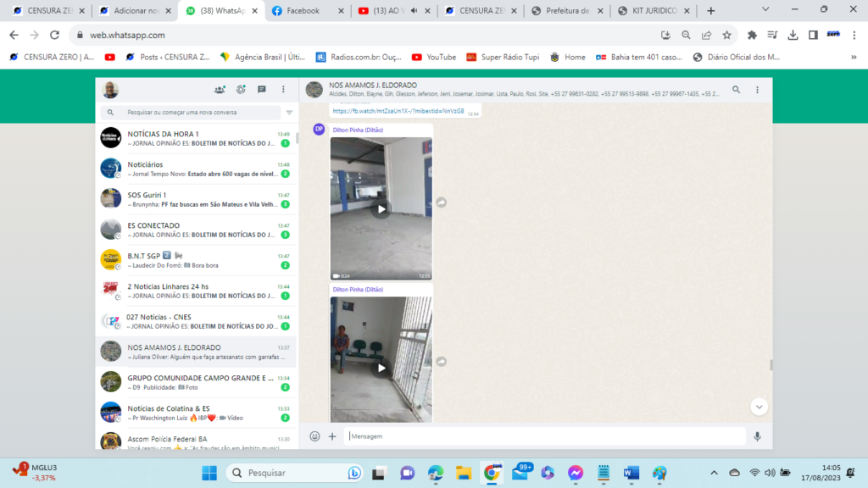The width and height of the screenshot is (868, 488).
Task: Search within the NOS AMAMOS J. ELDORADO chat
Action: [736, 90]
